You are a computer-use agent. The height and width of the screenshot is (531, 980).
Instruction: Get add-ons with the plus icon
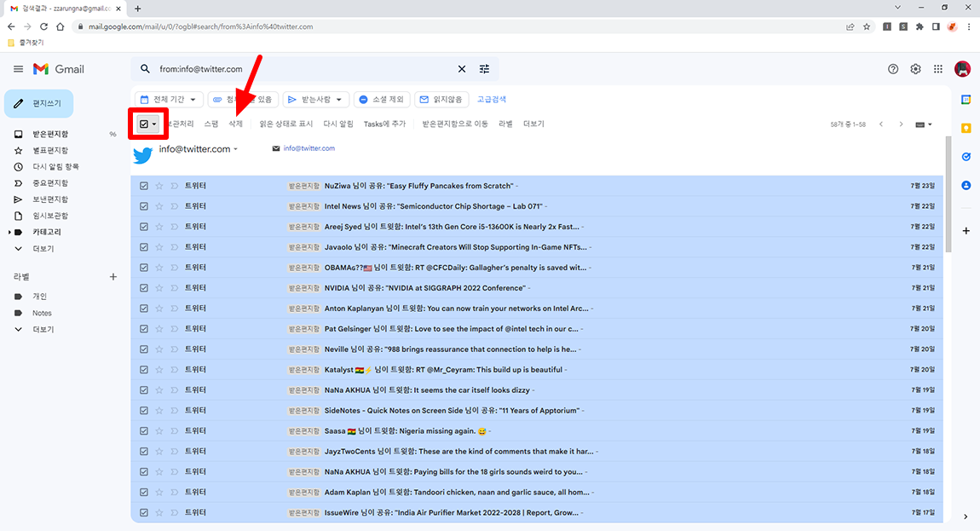pyautogui.click(x=966, y=231)
